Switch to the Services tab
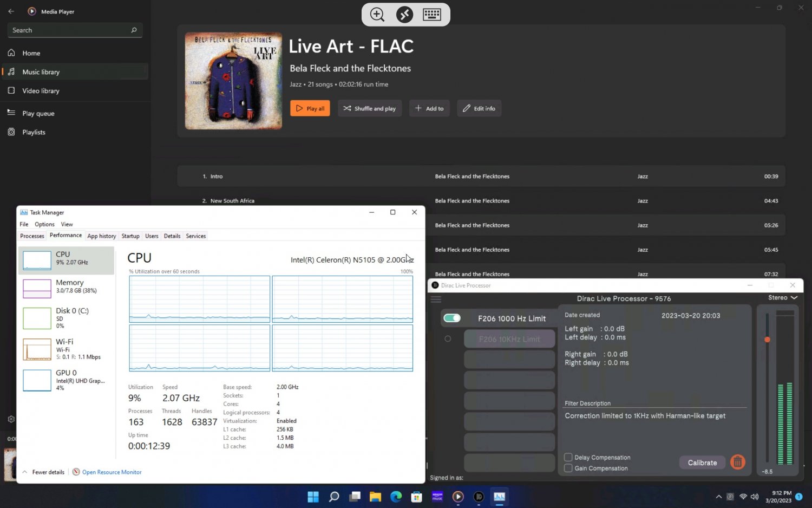Screen dimensions: 812x508 pos(196,236)
